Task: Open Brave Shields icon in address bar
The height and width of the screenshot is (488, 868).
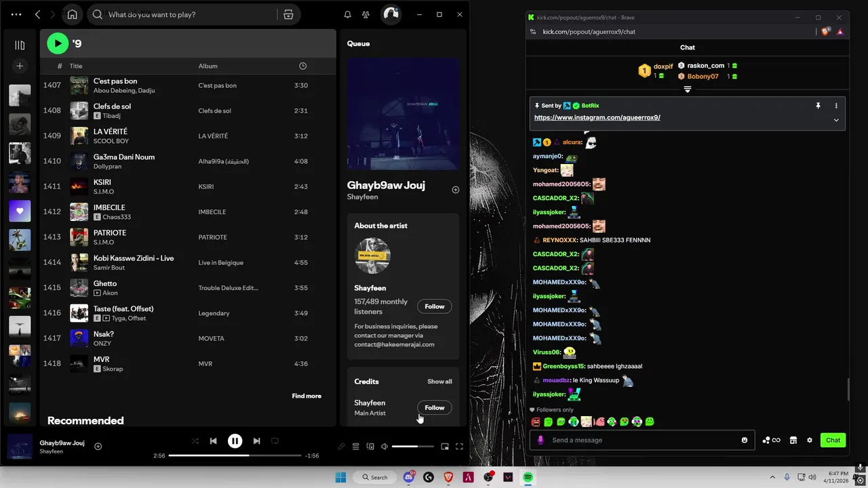Action: pyautogui.click(x=825, y=31)
